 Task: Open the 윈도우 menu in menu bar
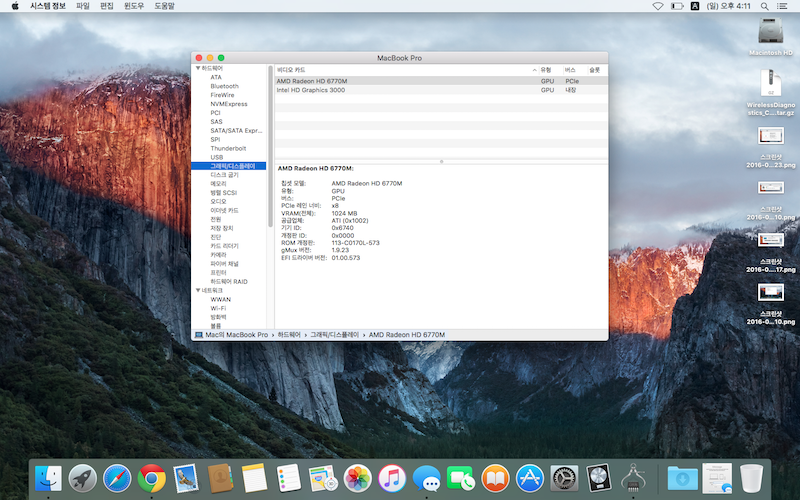click(x=133, y=6)
